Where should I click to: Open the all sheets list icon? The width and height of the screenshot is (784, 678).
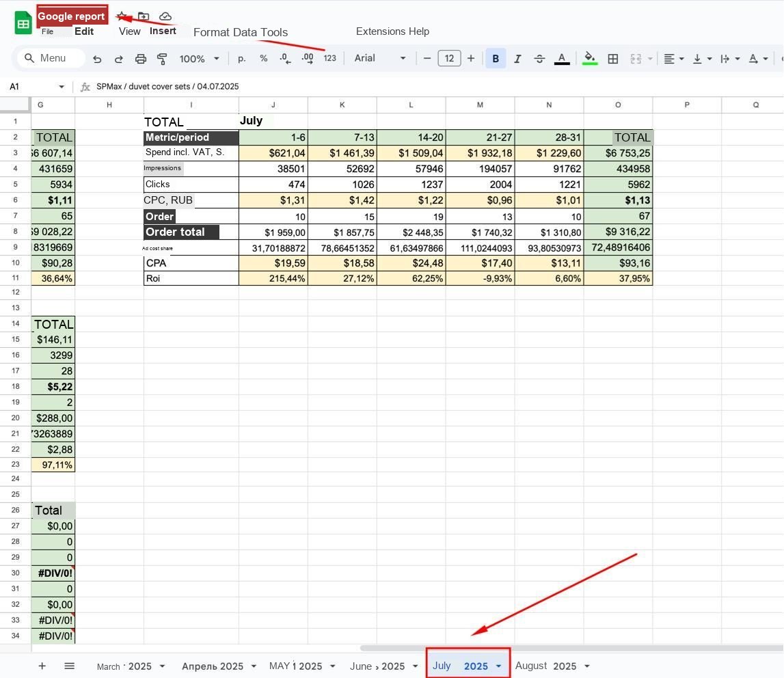[x=70, y=666]
